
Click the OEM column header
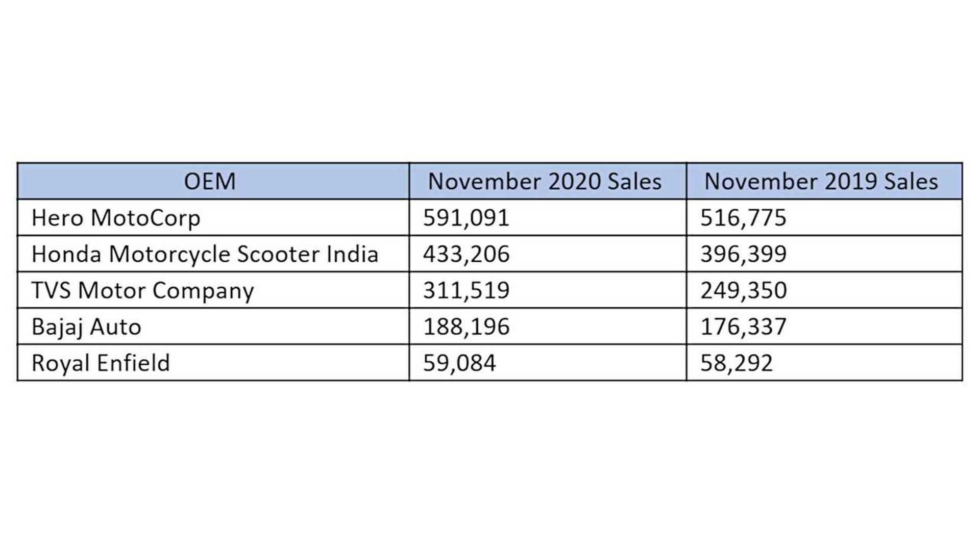[x=210, y=182]
